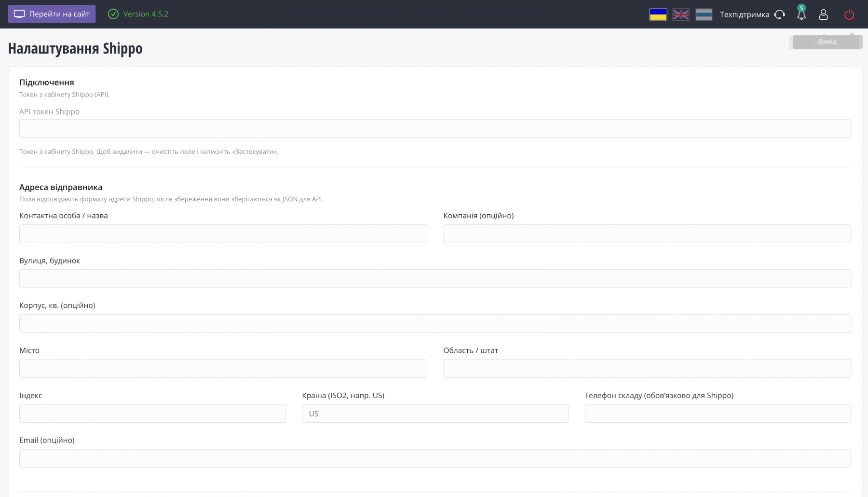
Task: Click the 'Перейти на сайт' button
Action: click(x=52, y=14)
